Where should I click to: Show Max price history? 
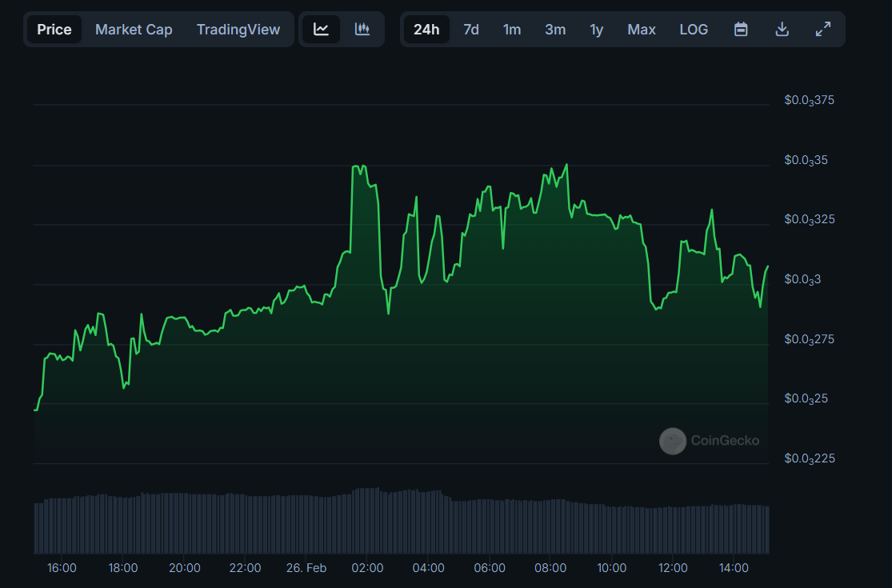click(x=642, y=30)
